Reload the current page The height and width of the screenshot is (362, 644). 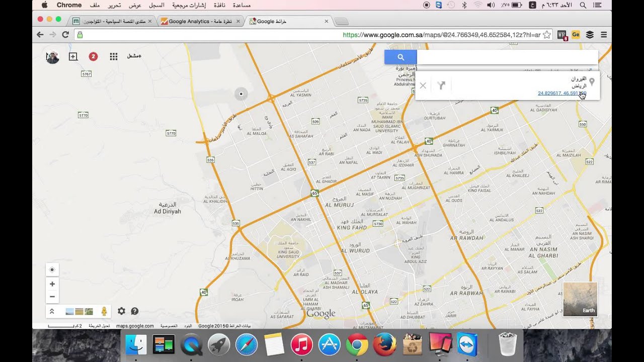click(x=65, y=35)
